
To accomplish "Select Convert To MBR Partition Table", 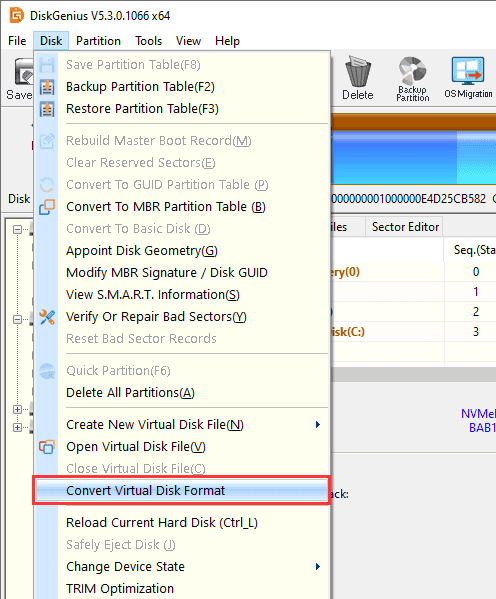I will tap(182, 207).
